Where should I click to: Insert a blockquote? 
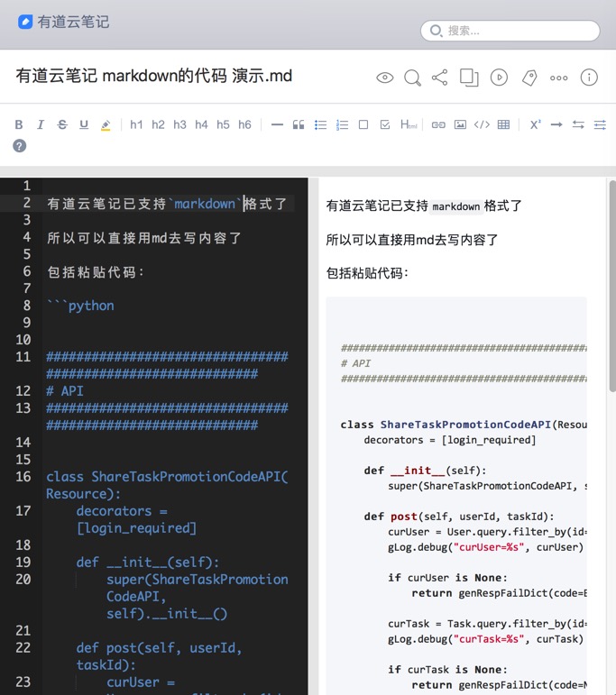[x=299, y=124]
